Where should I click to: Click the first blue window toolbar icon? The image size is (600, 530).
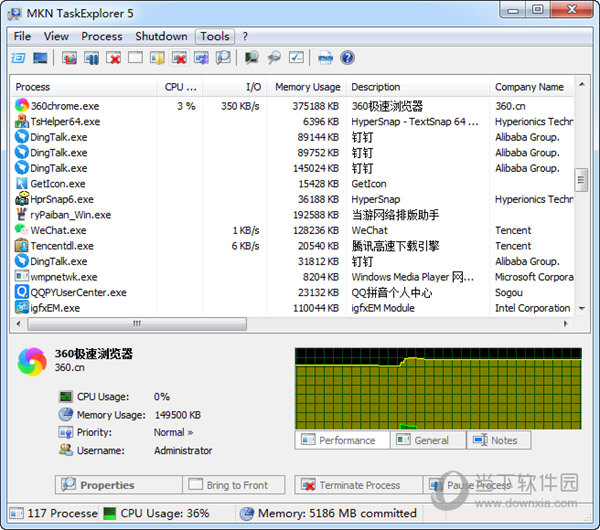18,58
